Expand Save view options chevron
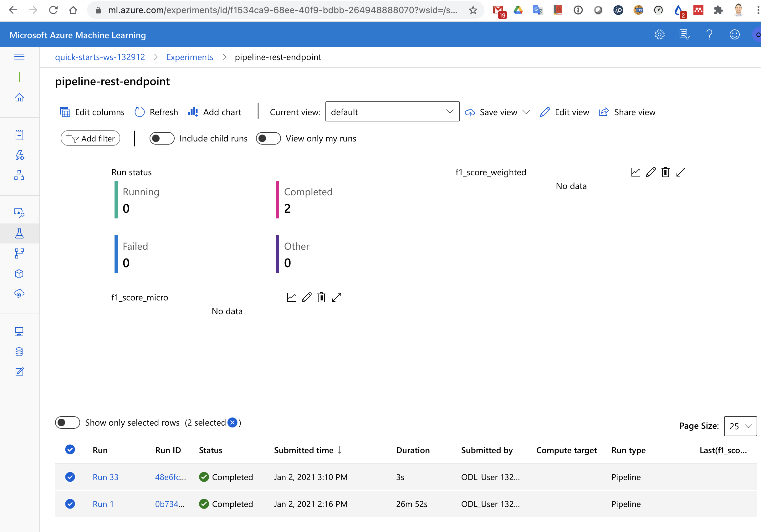 526,112
